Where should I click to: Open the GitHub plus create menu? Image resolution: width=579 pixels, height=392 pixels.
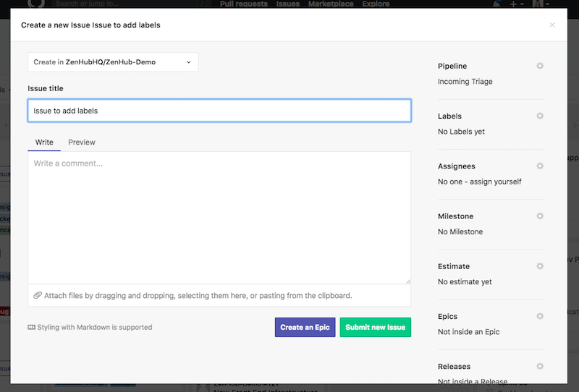coord(516,4)
